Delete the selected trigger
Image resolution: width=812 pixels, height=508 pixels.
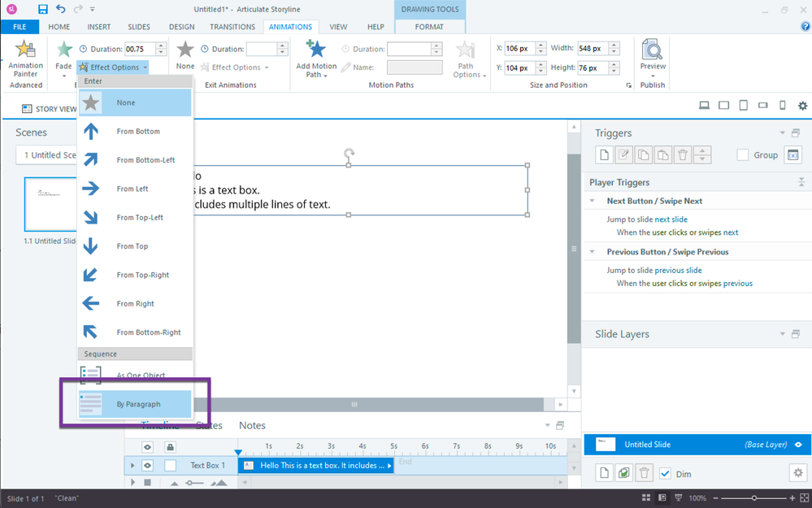(683, 154)
